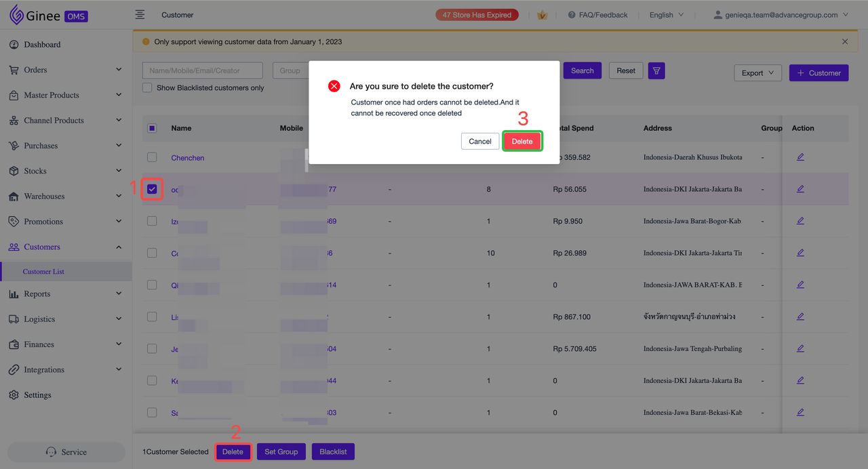The width and height of the screenshot is (868, 469).
Task: Enable Show Blacklisted customers only
Action: tap(146, 87)
